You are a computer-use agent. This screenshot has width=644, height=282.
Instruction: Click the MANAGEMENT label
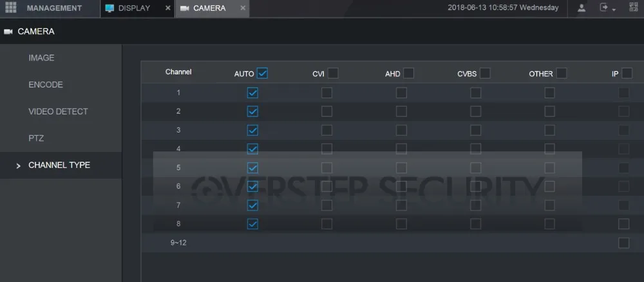54,8
